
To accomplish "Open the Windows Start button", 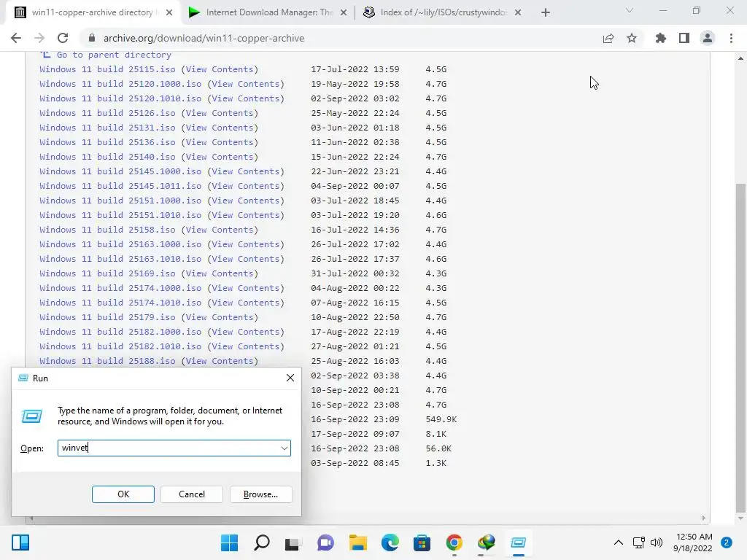I will click(229, 542).
